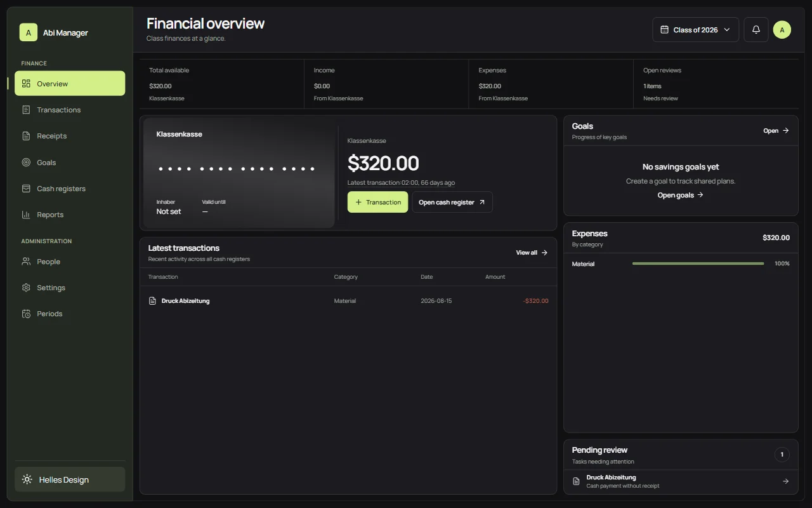Click the Cash registers sidebar icon
The image size is (812, 508).
click(26, 189)
